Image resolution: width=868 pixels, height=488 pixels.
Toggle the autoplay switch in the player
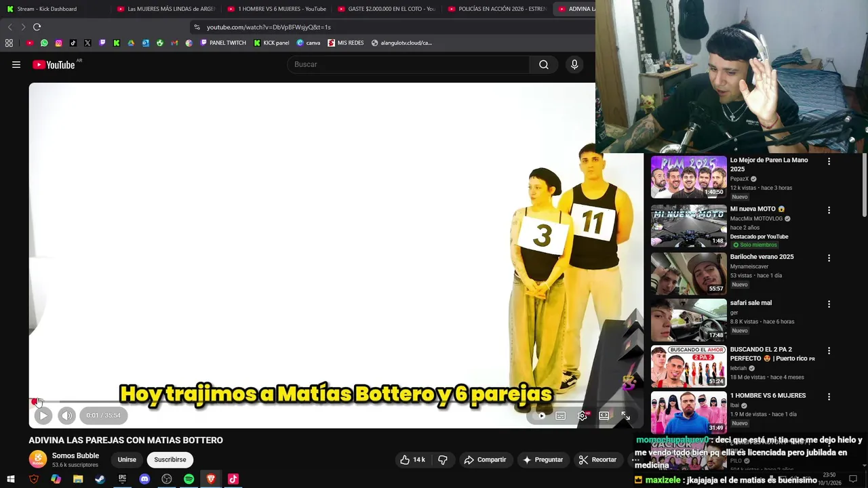(539, 415)
